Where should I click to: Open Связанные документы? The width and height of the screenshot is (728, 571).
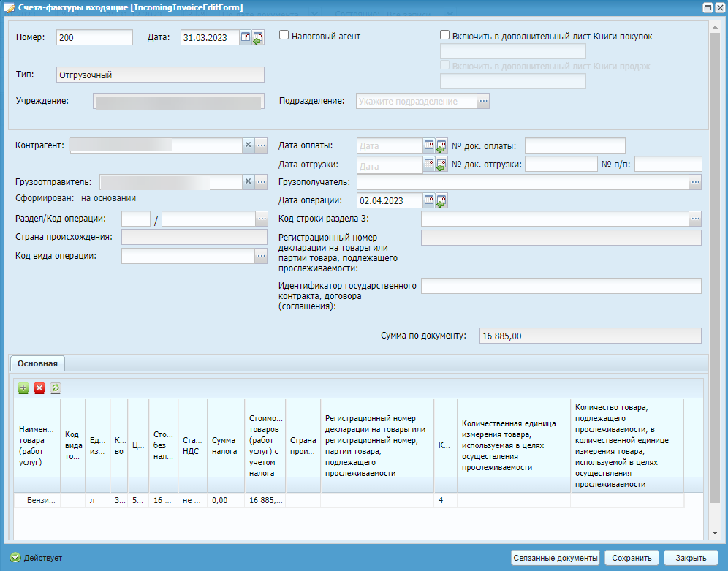(x=556, y=558)
